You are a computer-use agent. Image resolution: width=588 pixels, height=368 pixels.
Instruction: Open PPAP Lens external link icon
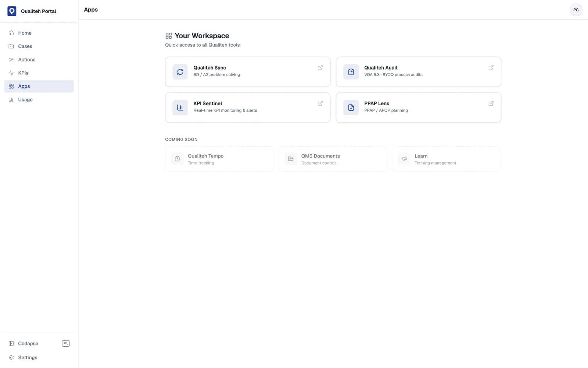[x=491, y=103]
